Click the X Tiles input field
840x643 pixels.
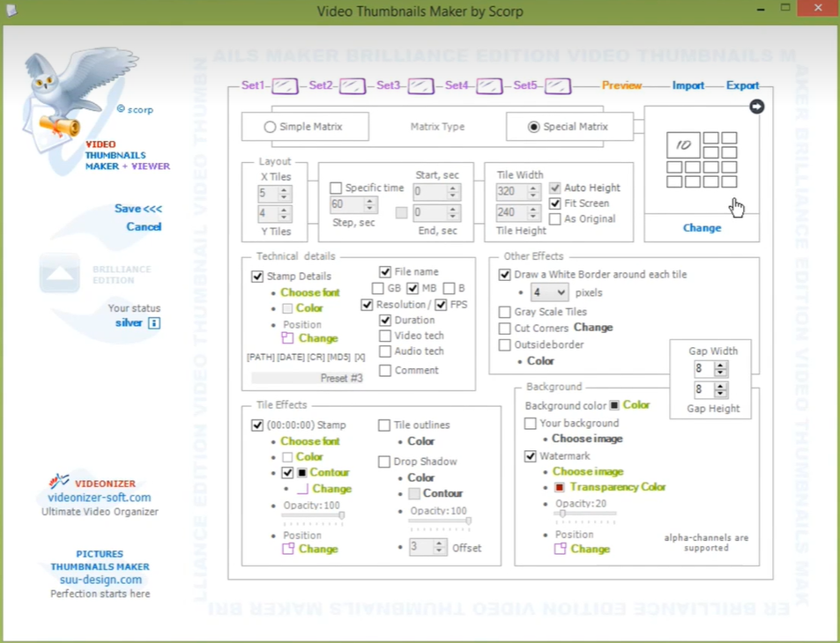[x=268, y=193]
